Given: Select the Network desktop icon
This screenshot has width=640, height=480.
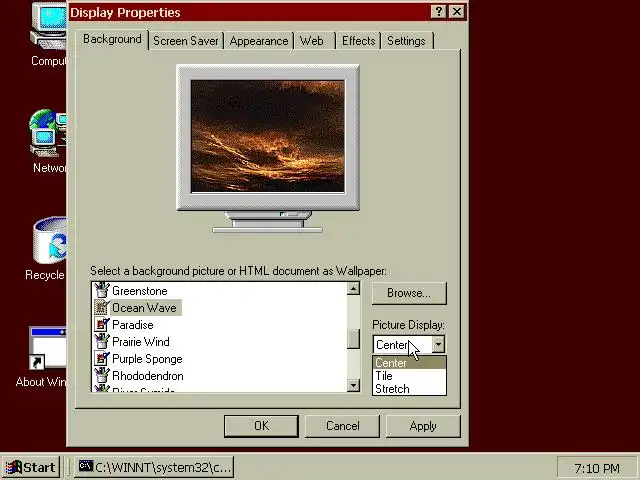Looking at the screenshot, I should click(x=48, y=133).
